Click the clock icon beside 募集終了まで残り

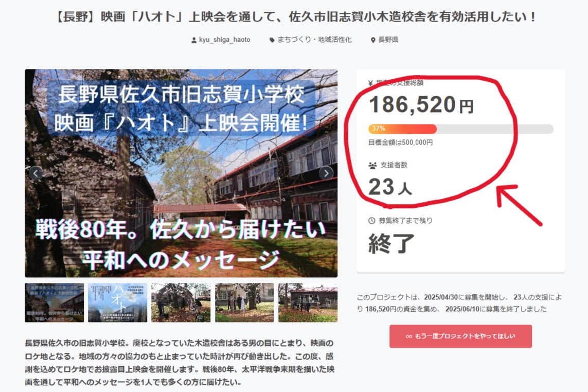372,221
